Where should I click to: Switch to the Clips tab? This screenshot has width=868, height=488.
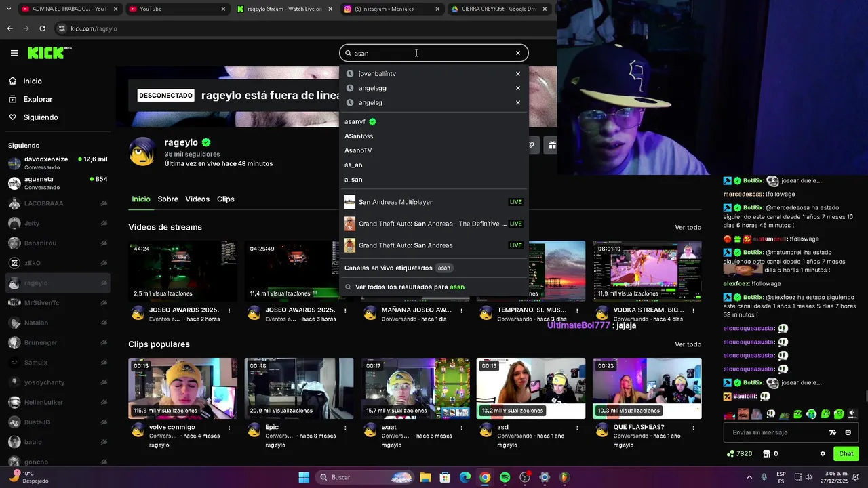pyautogui.click(x=225, y=199)
